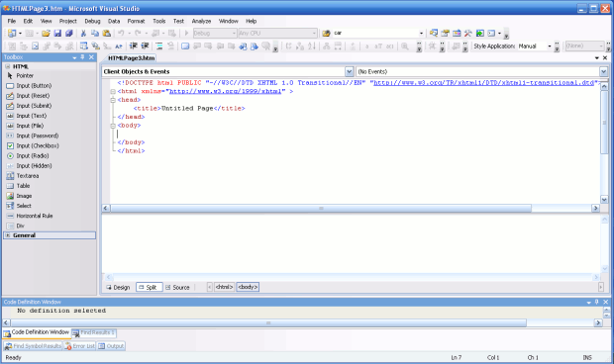
Task: Switch editor to Split view
Action: click(x=149, y=288)
